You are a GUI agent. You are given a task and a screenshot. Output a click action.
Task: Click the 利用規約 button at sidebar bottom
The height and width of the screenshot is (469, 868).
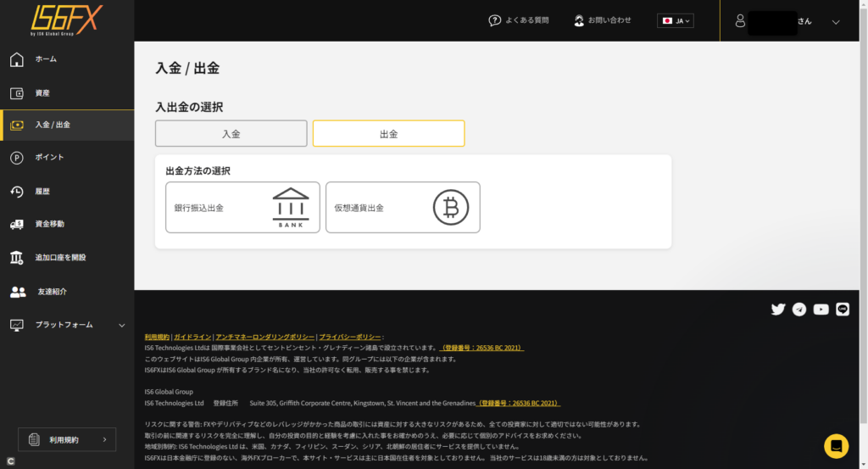(67, 439)
